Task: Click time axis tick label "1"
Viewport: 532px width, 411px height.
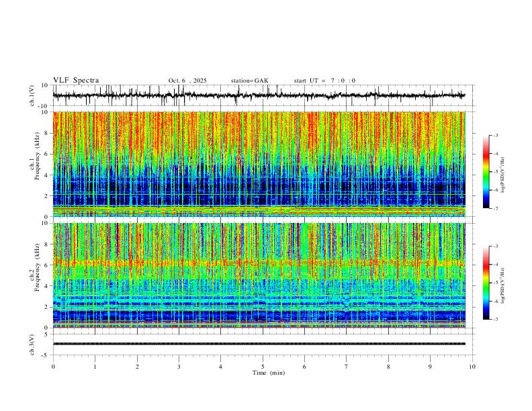Action: coord(95,367)
